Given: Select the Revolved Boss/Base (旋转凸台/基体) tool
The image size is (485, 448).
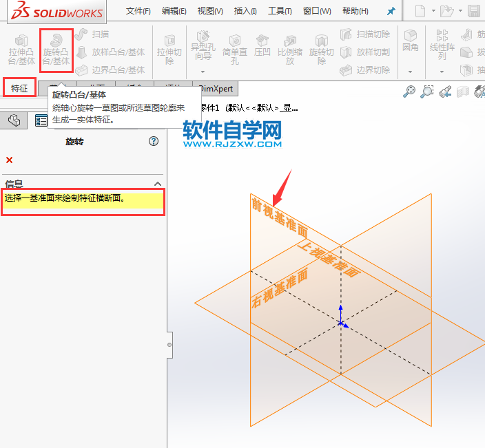Looking at the screenshot, I should click(x=56, y=50).
